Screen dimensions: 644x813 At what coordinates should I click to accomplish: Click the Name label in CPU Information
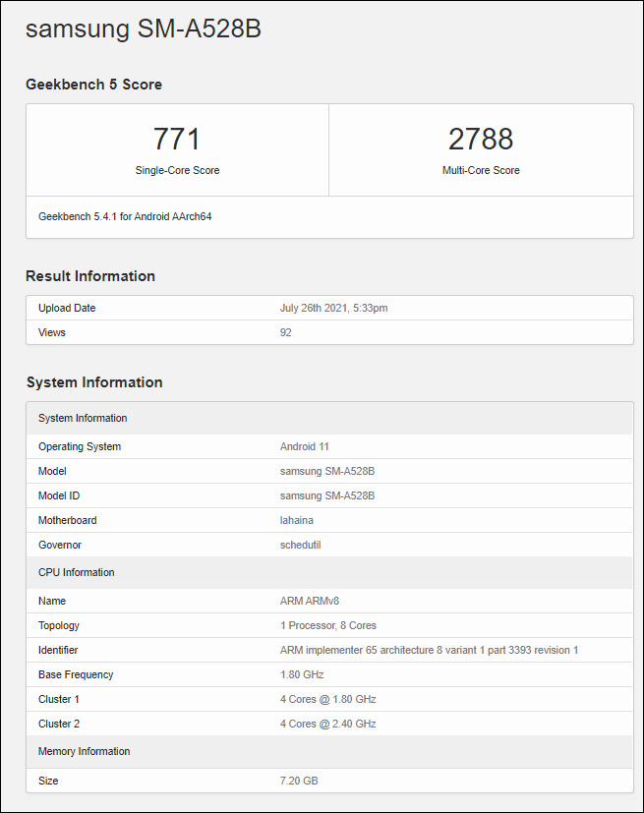pyautogui.click(x=52, y=601)
